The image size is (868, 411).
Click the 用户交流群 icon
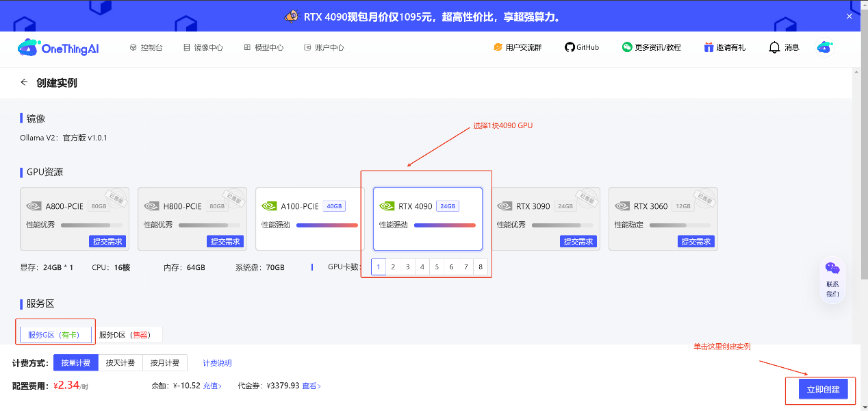pos(498,47)
